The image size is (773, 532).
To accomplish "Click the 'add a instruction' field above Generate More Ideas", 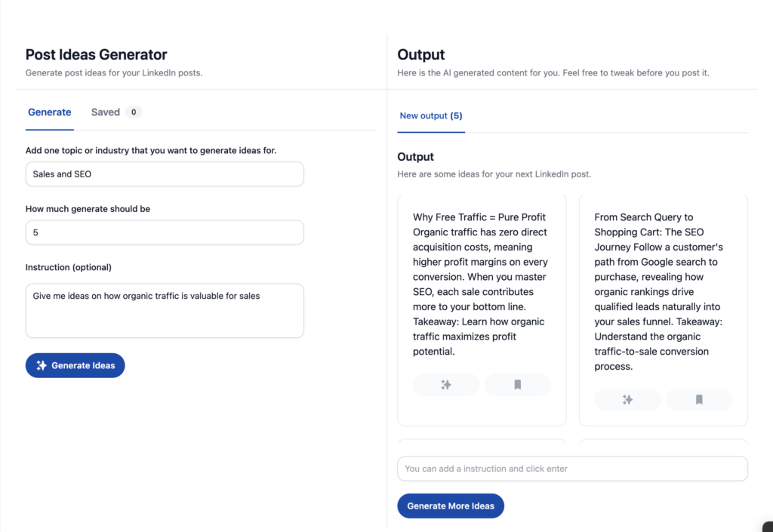I will (572, 469).
